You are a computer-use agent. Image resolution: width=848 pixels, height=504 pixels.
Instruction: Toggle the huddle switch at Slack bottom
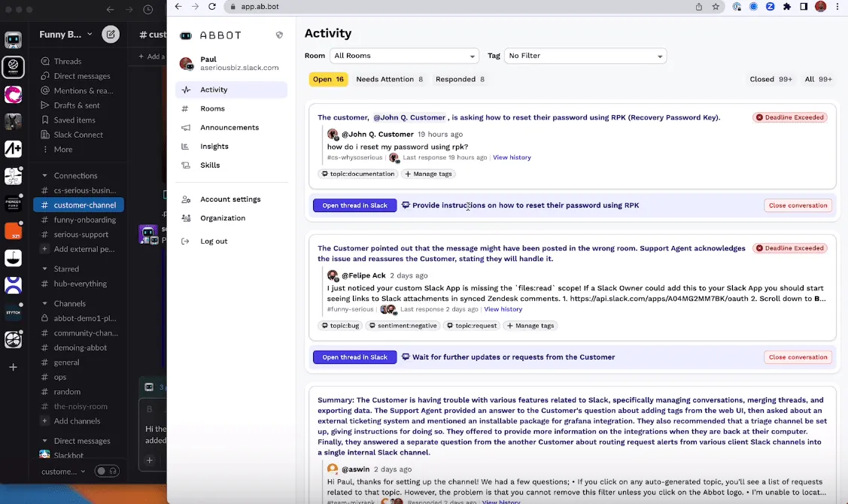[x=107, y=471]
